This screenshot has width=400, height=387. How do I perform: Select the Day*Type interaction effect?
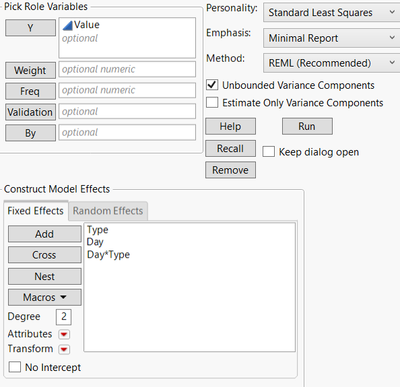coord(108,255)
